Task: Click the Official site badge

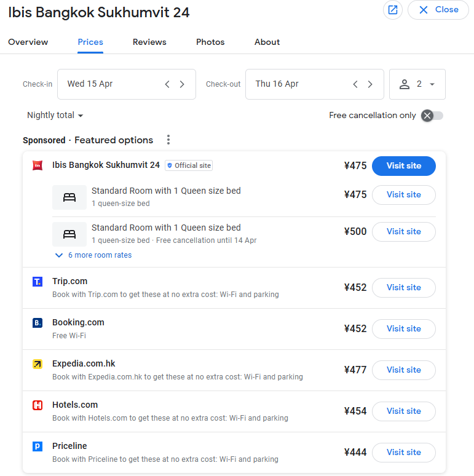Action: [x=189, y=165]
